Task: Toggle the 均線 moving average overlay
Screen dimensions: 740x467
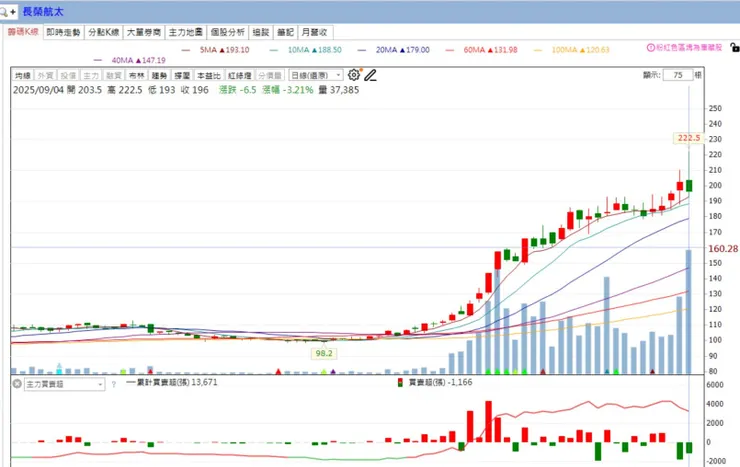Action: [23, 75]
